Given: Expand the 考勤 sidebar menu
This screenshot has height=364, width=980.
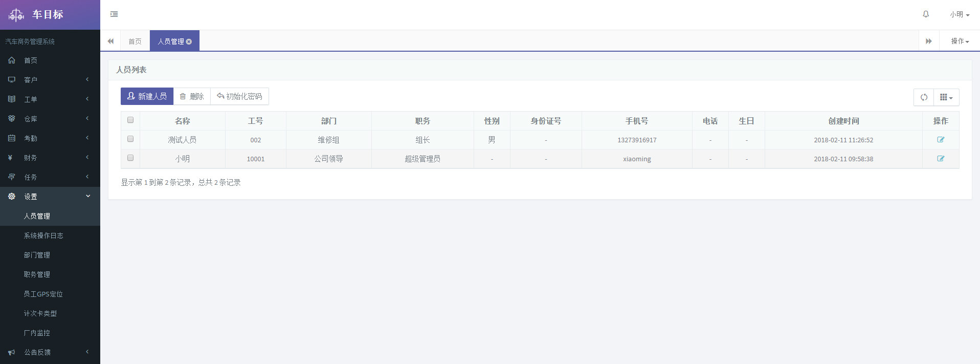Looking at the screenshot, I should click(50, 138).
